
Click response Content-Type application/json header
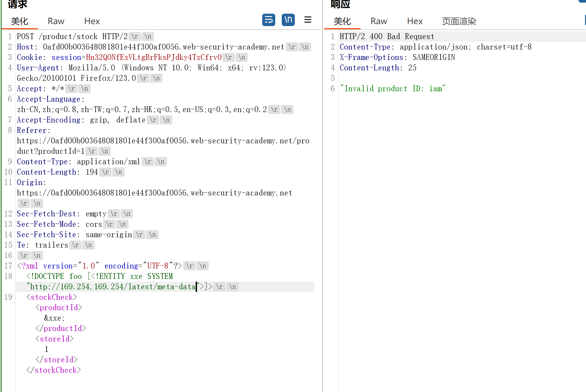[x=436, y=47]
